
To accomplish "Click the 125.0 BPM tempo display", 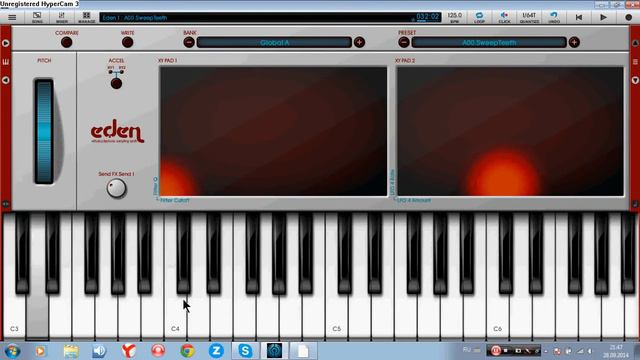I will click(x=454, y=18).
